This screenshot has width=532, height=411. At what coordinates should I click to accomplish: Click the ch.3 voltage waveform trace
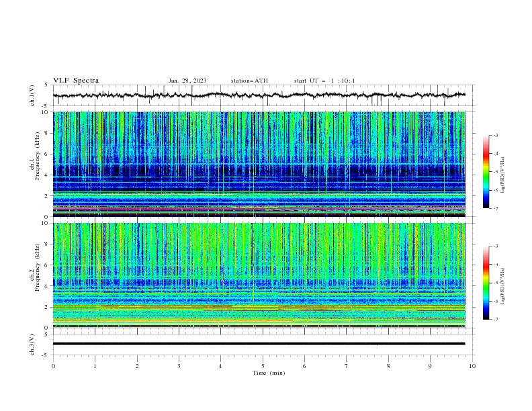[x=259, y=344]
